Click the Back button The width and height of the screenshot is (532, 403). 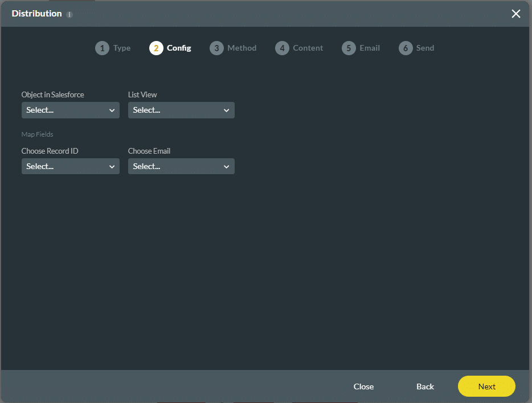click(x=425, y=386)
